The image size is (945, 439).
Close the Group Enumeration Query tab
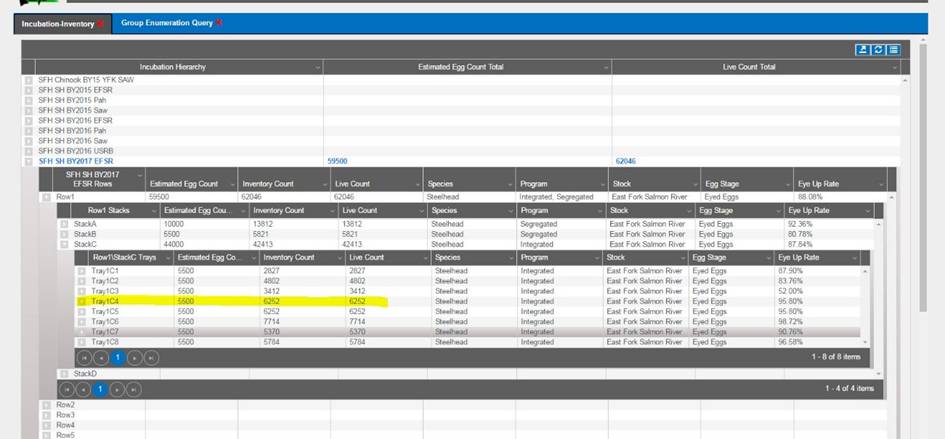point(219,22)
